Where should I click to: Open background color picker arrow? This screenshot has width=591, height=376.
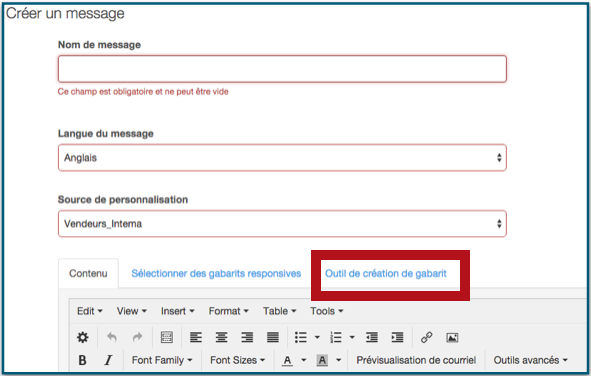pyautogui.click(x=338, y=361)
